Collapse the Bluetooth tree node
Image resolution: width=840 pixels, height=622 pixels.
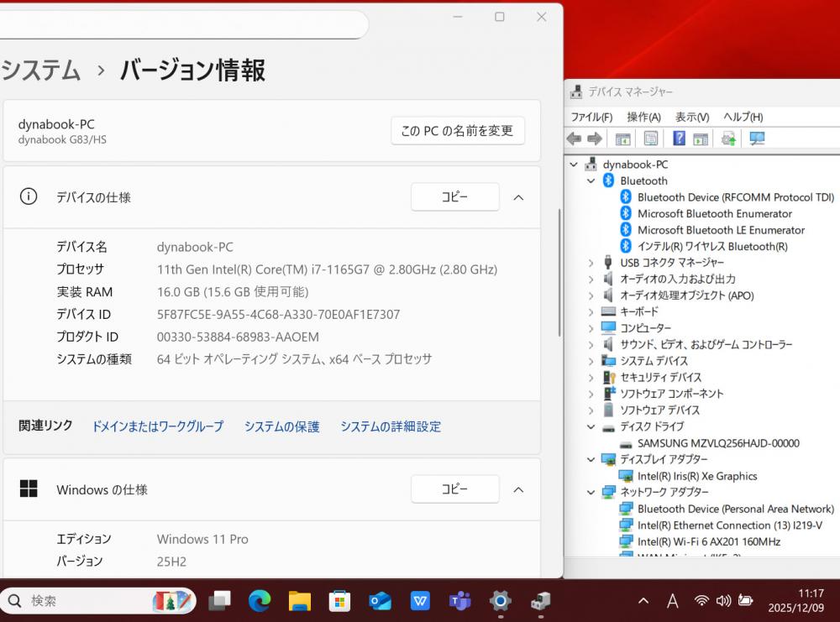click(591, 181)
